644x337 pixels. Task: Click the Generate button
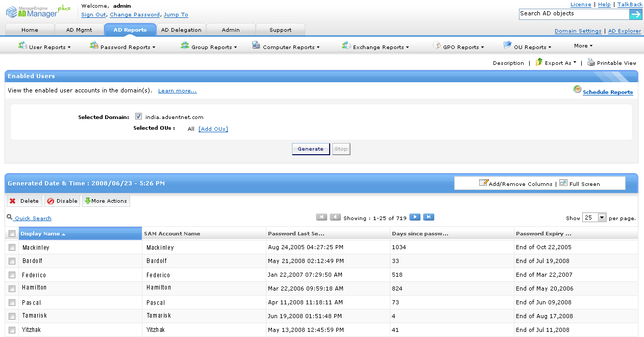(x=310, y=149)
